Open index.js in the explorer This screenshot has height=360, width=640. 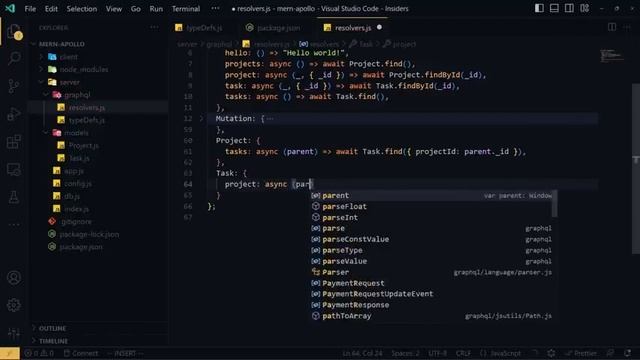[76, 209]
